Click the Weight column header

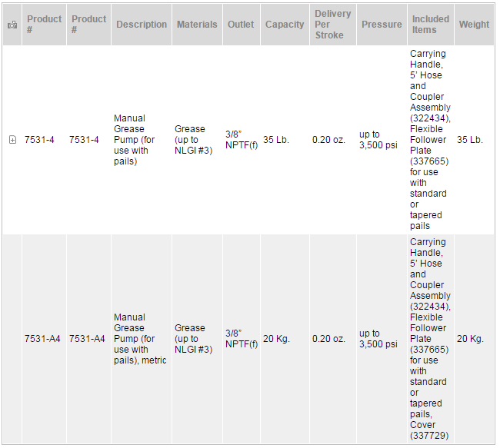(474, 25)
